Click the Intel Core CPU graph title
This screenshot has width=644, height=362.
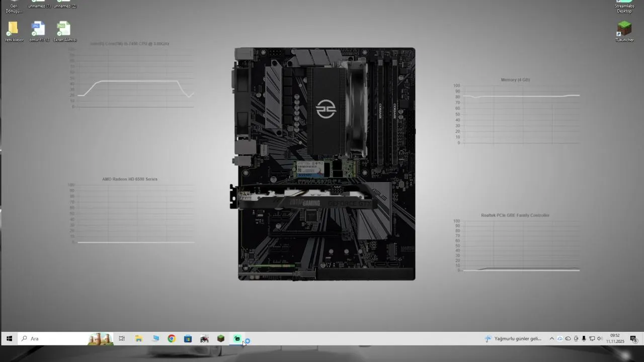129,44
